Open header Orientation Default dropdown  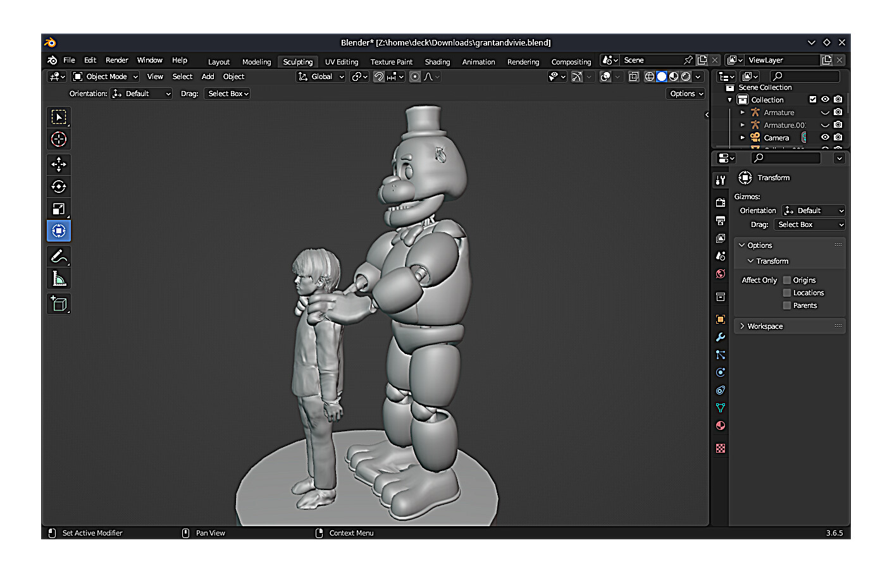pyautogui.click(x=142, y=94)
